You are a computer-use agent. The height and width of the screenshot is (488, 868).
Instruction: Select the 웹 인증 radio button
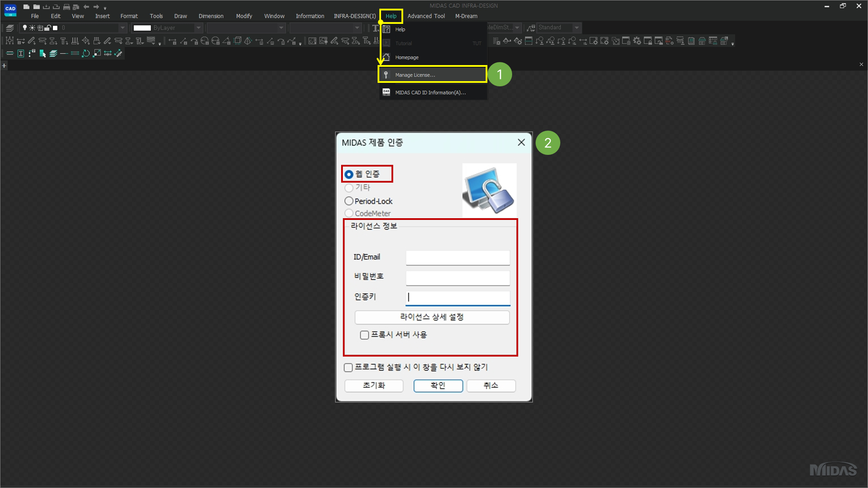[349, 174]
